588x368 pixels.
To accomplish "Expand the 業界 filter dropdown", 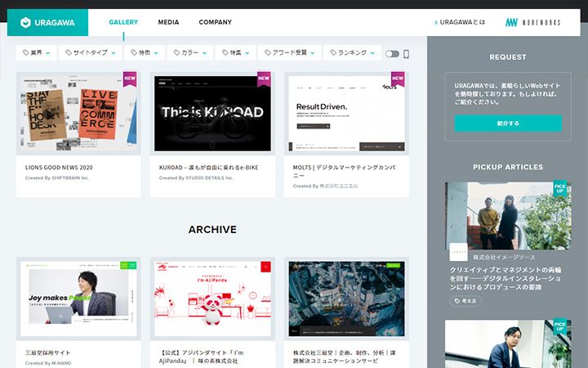I will [x=37, y=52].
